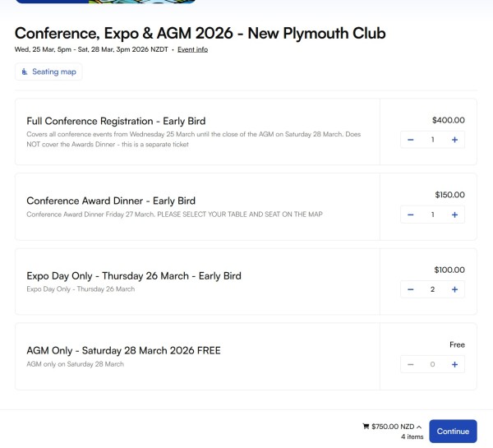Screen dimensions: 493x448
Task: Click the Expo Day Only ticket title
Action: coord(133,275)
